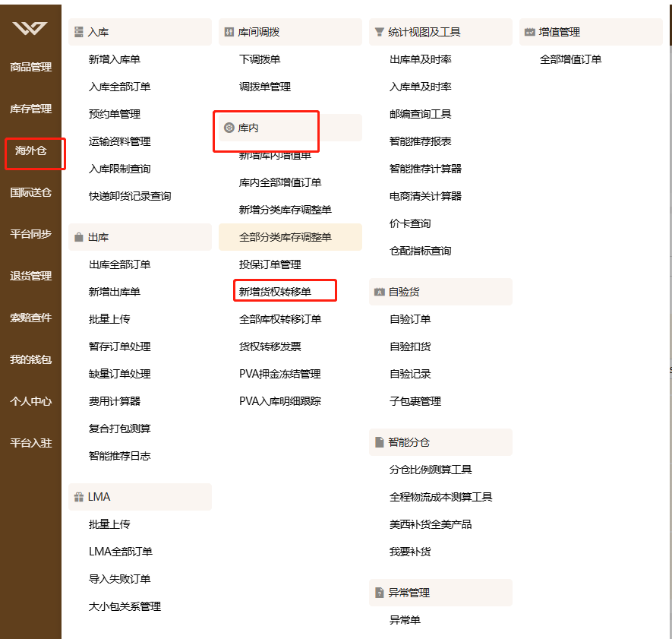672x639 pixels.
Task: Click the 智能分仓 document icon
Action: [380, 442]
